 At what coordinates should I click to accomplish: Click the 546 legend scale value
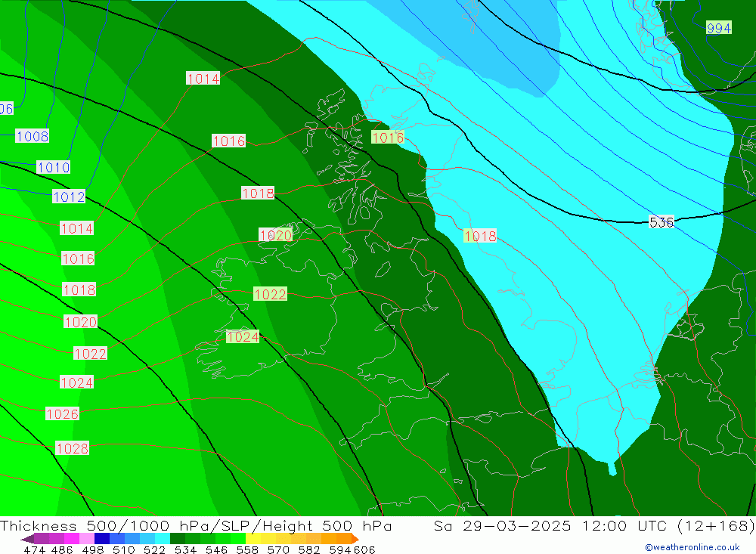point(216,550)
